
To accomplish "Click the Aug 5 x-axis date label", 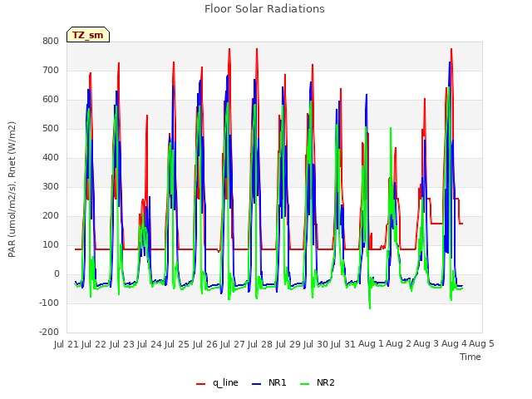I will 481,344.
